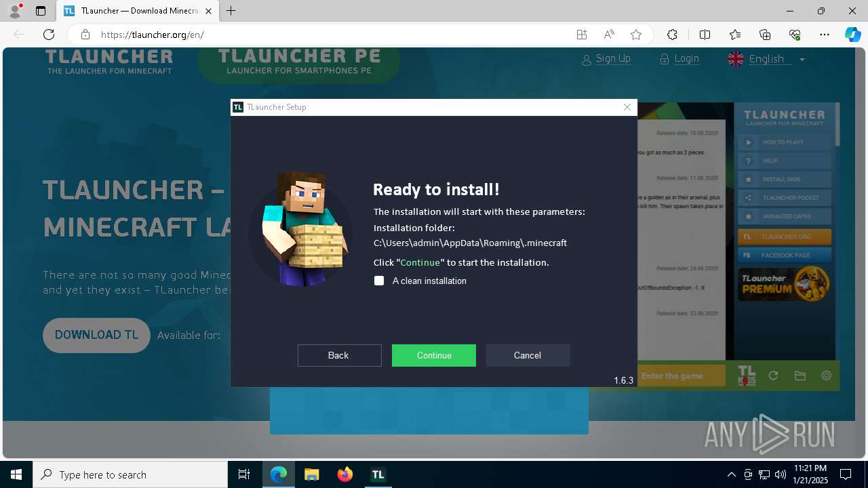Click HOW TO PLAY? in launcher preview
This screenshot has width=868, height=488.
pos(784,142)
